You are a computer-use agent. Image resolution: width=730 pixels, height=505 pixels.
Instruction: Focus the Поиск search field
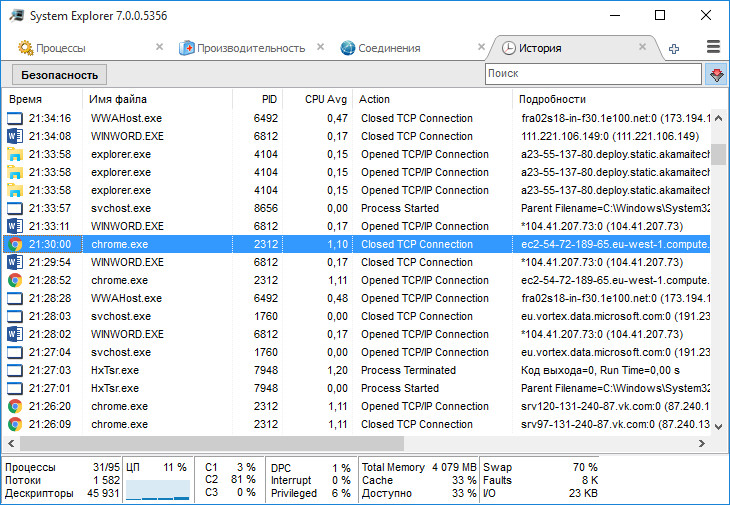tap(593, 74)
